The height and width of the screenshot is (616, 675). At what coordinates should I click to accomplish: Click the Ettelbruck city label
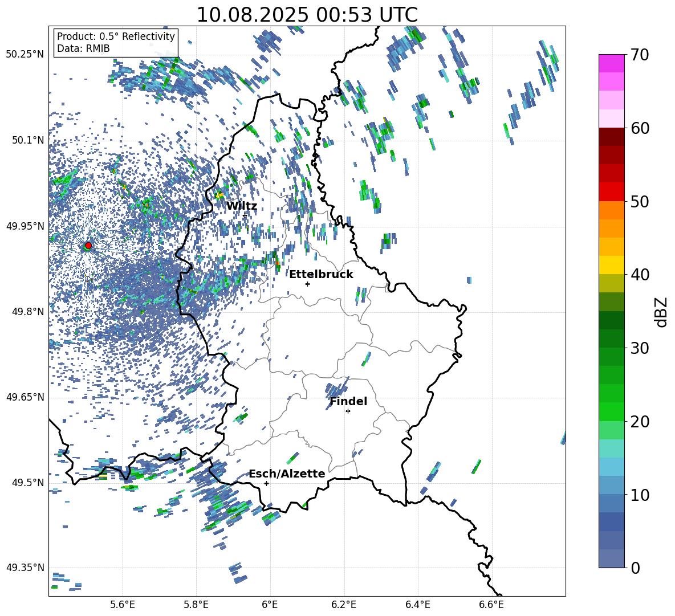click(321, 275)
